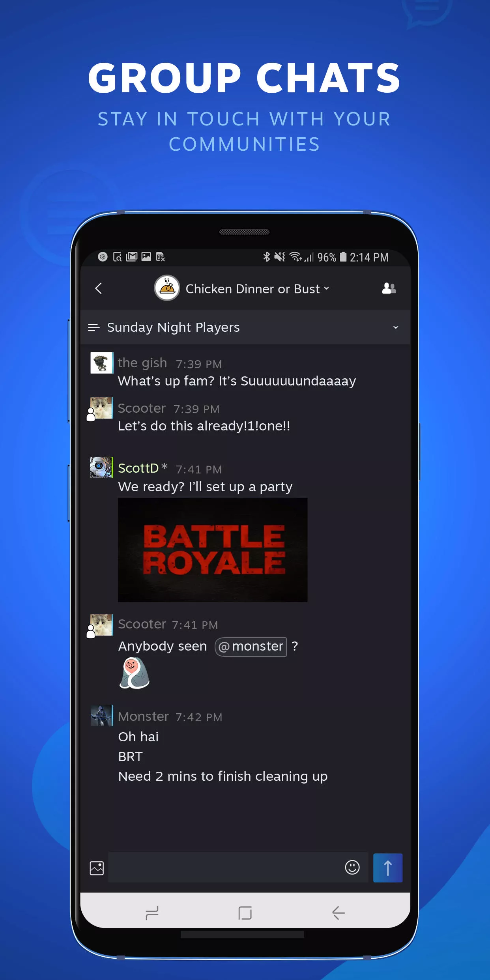Tap the pig-in-blanket sticker
The height and width of the screenshot is (980, 490).
tap(135, 673)
